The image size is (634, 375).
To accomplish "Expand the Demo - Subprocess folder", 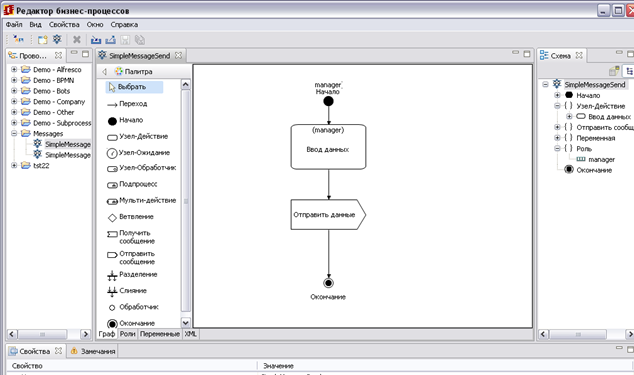I will click(x=14, y=123).
